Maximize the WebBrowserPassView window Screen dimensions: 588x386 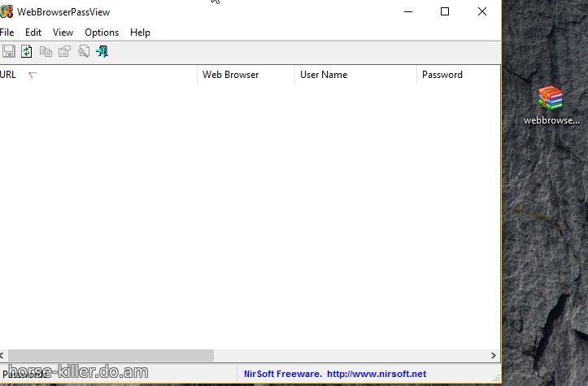pyautogui.click(x=445, y=11)
